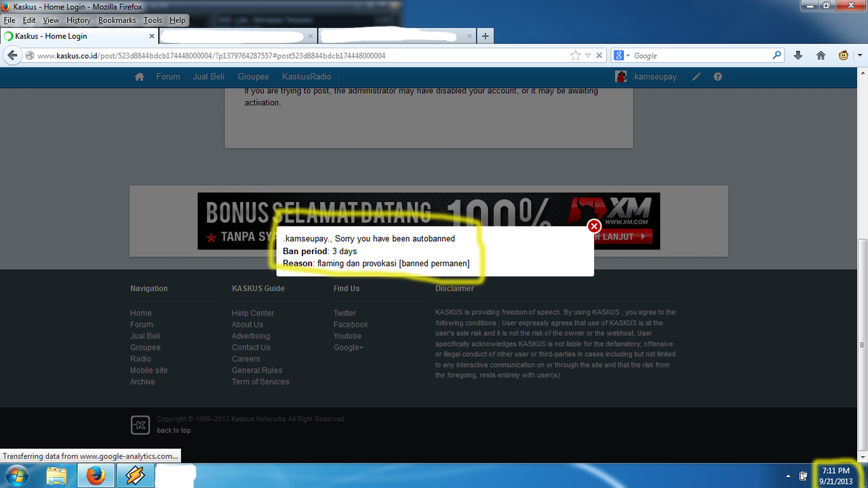Click the Kaskus footer logo icon
The height and width of the screenshot is (488, 868).
140,426
